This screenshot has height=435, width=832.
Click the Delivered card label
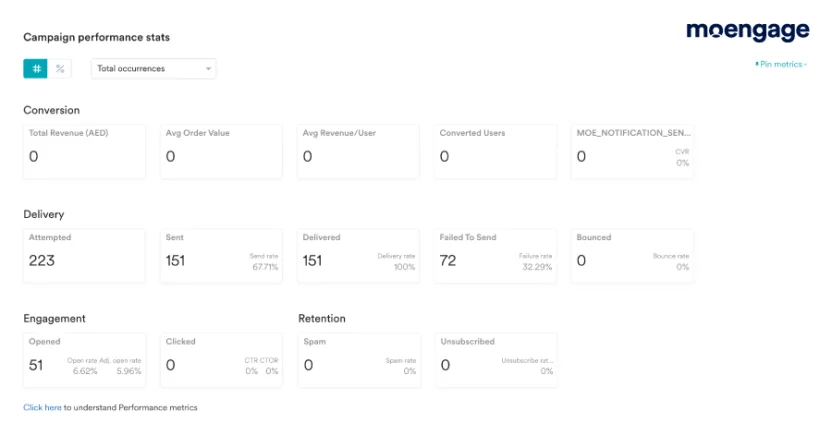click(322, 237)
